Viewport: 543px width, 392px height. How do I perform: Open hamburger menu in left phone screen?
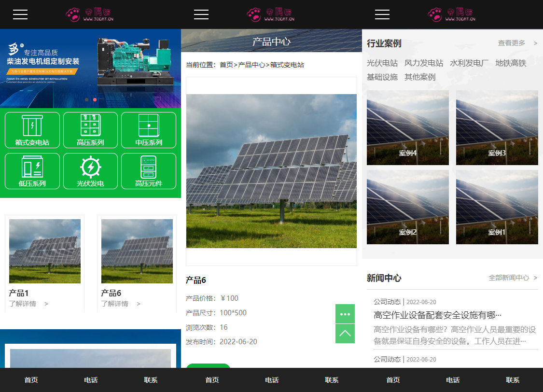click(20, 14)
